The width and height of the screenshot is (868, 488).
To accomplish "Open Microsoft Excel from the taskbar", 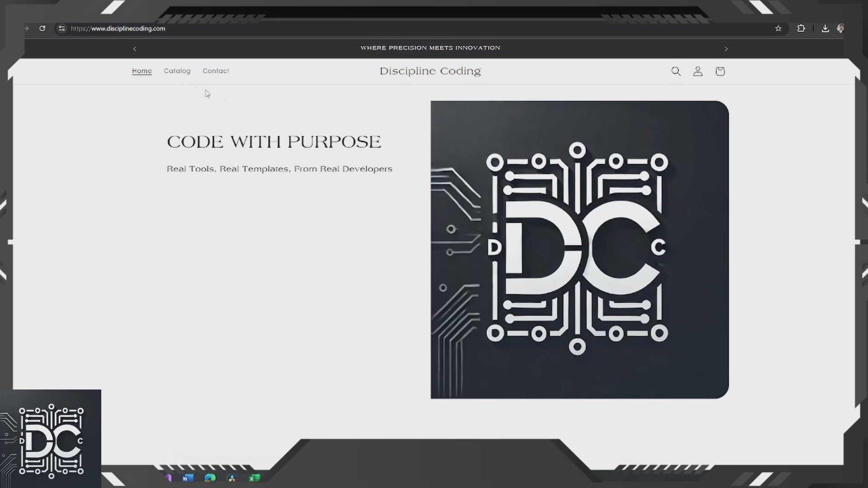I will coord(254,478).
